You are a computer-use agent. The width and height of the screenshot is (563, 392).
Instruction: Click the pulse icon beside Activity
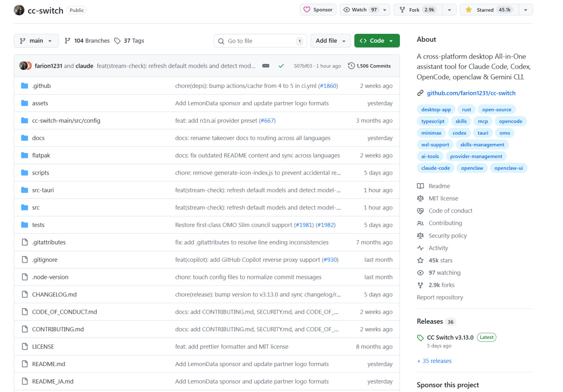pyautogui.click(x=420, y=248)
